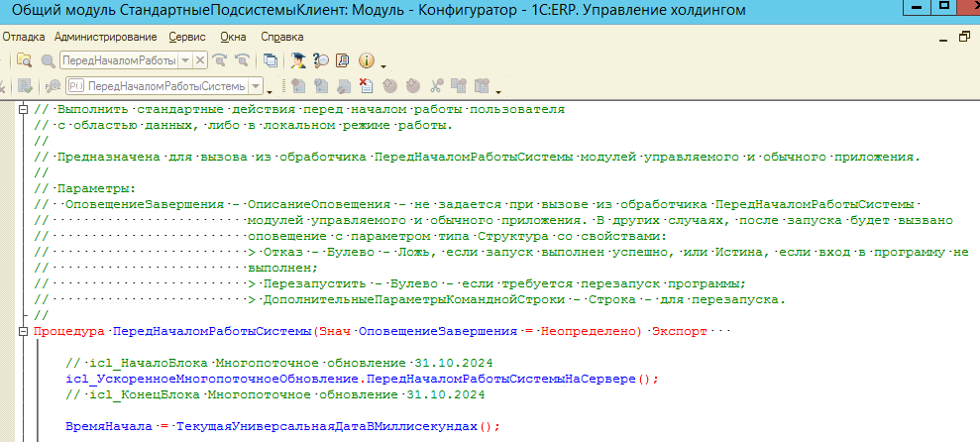This screenshot has width=980, height=442.
Task: Show About info icon
Action: 367,60
